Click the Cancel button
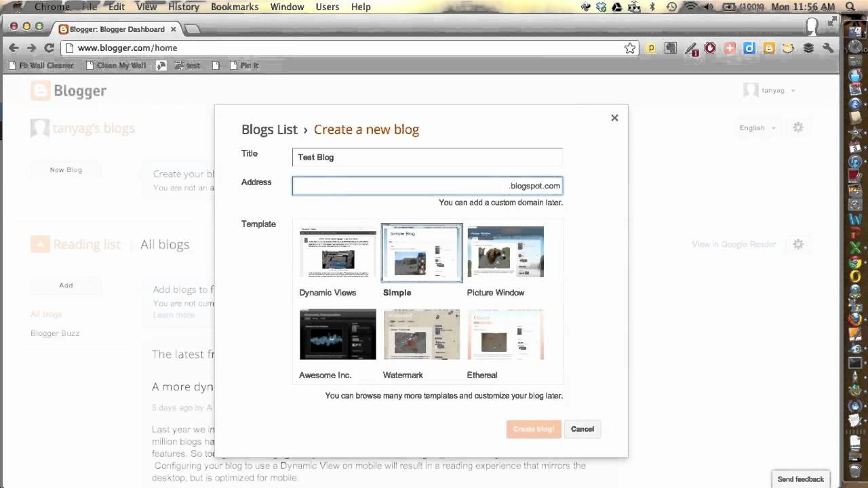The width and height of the screenshot is (868, 488). pyautogui.click(x=583, y=429)
